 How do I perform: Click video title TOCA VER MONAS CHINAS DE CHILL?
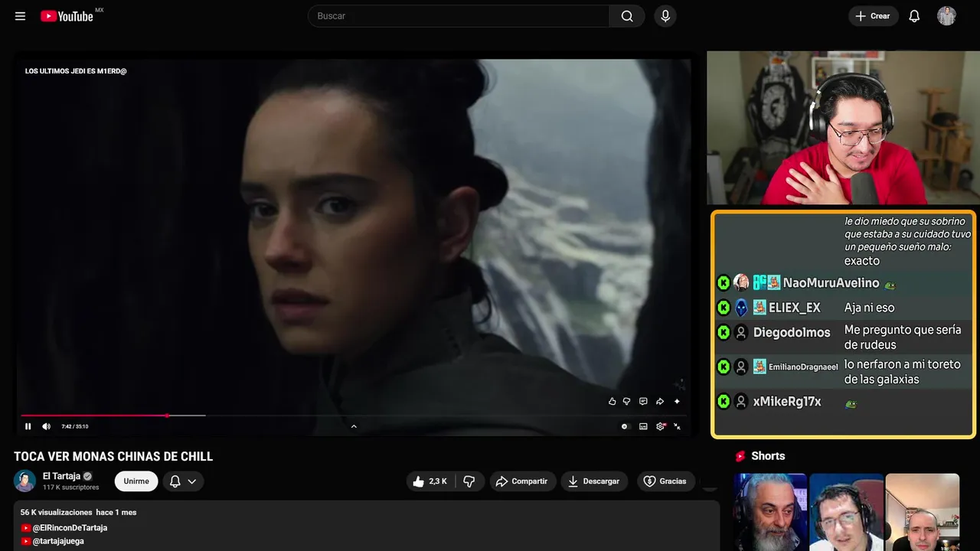(x=113, y=457)
